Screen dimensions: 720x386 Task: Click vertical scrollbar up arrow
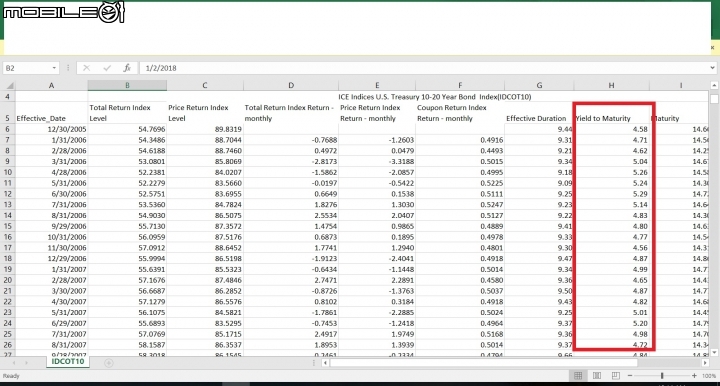tap(714, 85)
